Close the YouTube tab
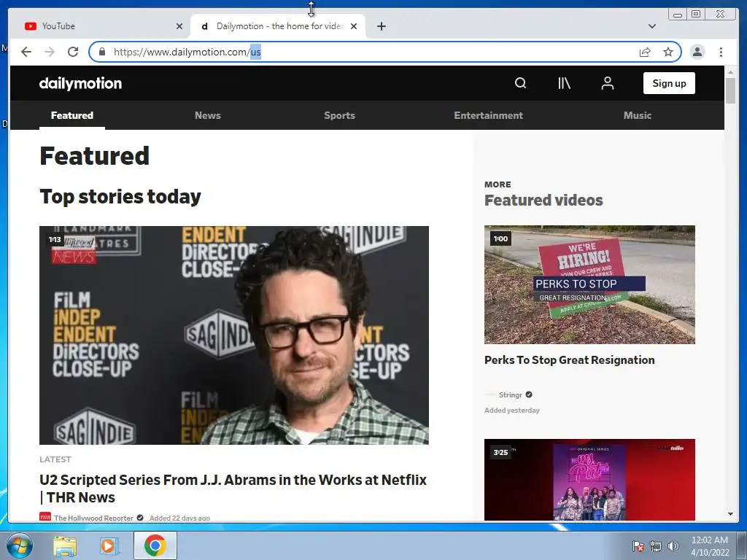747x560 pixels. click(179, 26)
